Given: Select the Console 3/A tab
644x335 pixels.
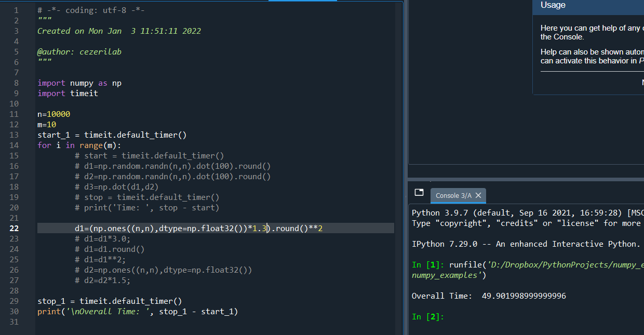Looking at the screenshot, I should tap(458, 195).
